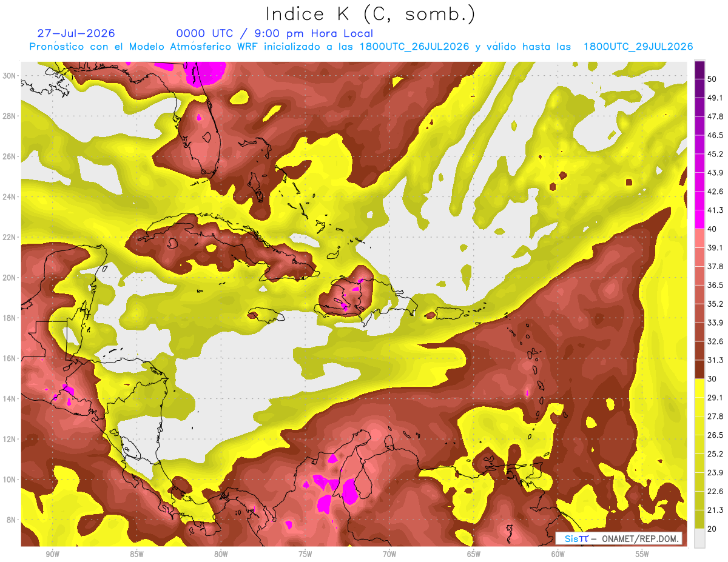Click the date label '27-Jul-2026'

coord(76,33)
